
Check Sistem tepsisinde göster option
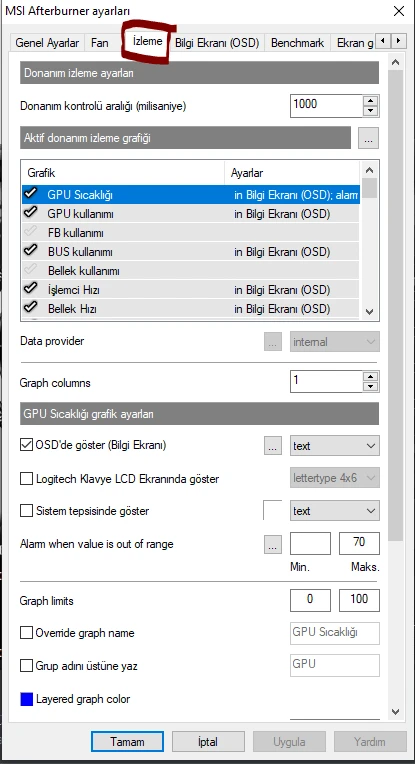(26, 511)
